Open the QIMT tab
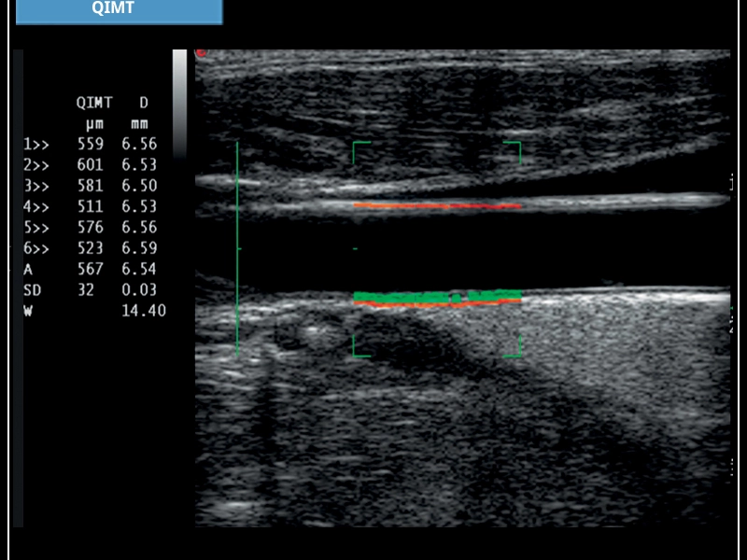 click(x=119, y=11)
